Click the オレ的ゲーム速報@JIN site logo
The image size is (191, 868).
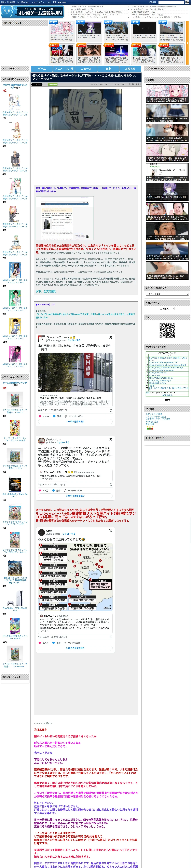coord(32,12)
